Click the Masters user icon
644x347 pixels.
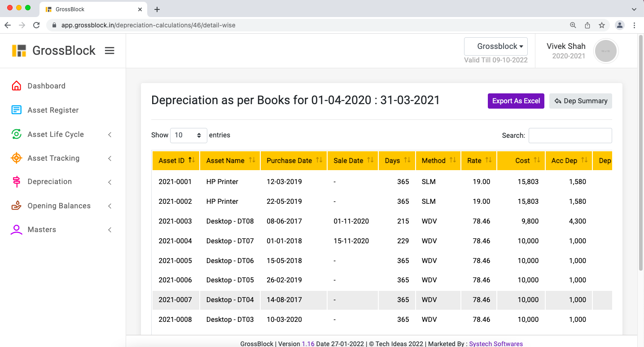tap(17, 230)
